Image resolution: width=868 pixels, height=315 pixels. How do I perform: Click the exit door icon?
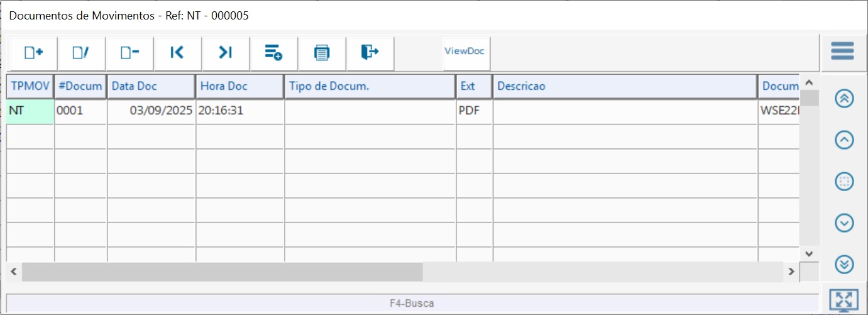click(370, 53)
